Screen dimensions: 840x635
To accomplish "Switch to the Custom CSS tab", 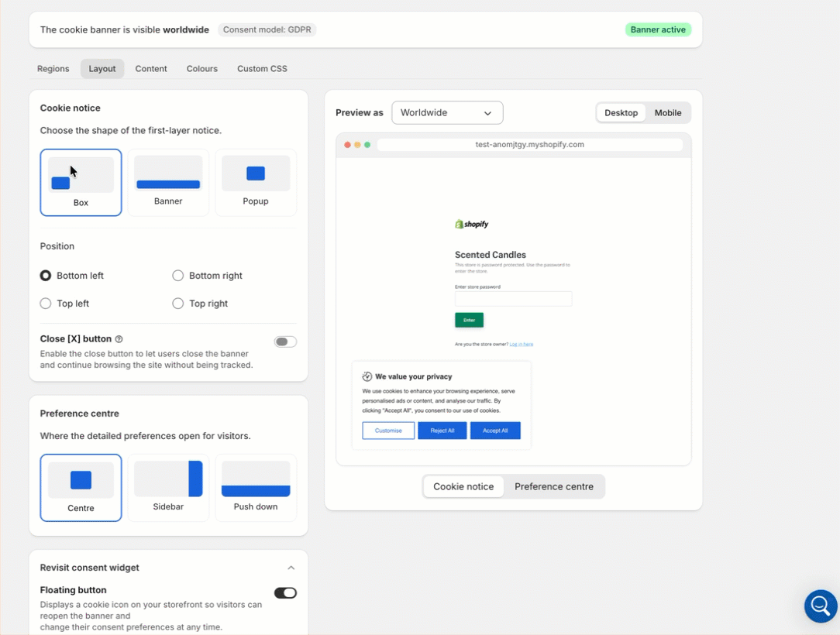I will tap(262, 68).
